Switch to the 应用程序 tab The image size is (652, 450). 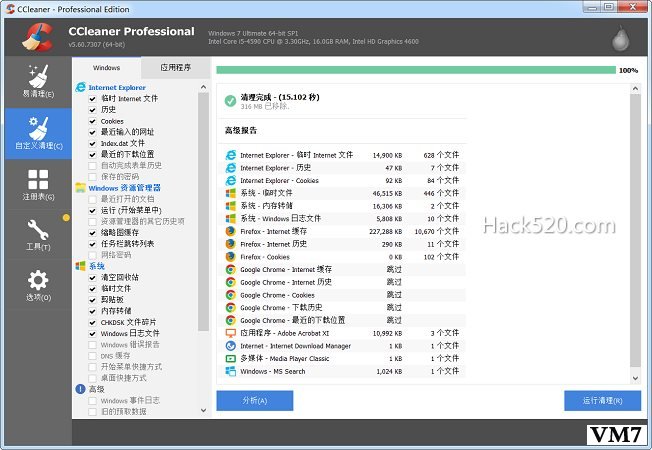tap(175, 67)
